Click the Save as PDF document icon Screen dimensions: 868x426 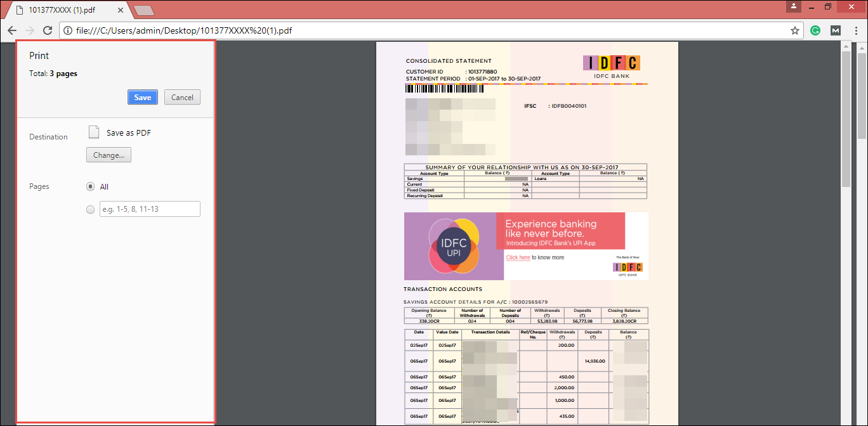point(94,132)
